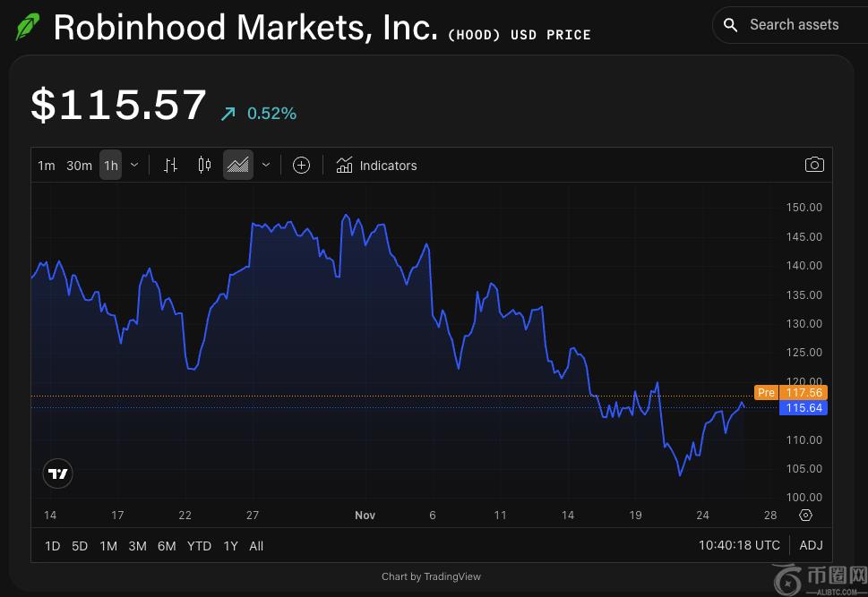Select the area chart style icon
The height and width of the screenshot is (597, 868).
point(238,165)
